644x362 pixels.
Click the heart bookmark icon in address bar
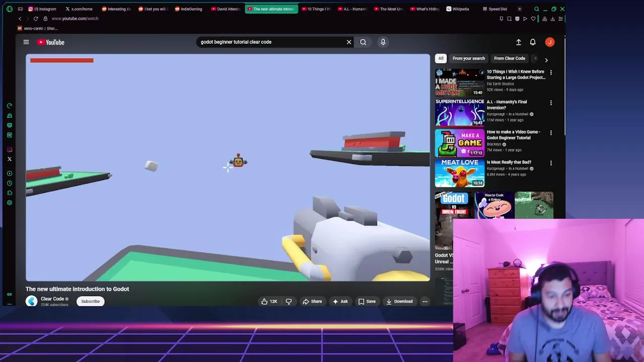point(533,19)
